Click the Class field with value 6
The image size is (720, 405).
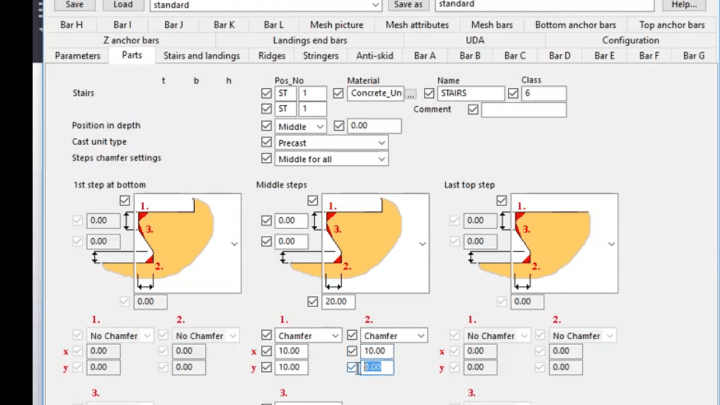coord(544,93)
